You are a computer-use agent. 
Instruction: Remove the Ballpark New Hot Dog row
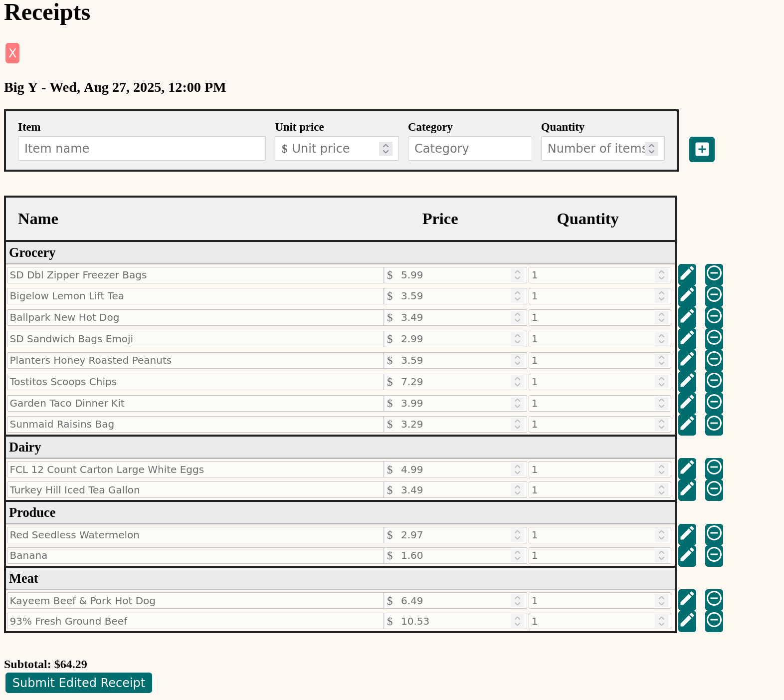tap(714, 316)
